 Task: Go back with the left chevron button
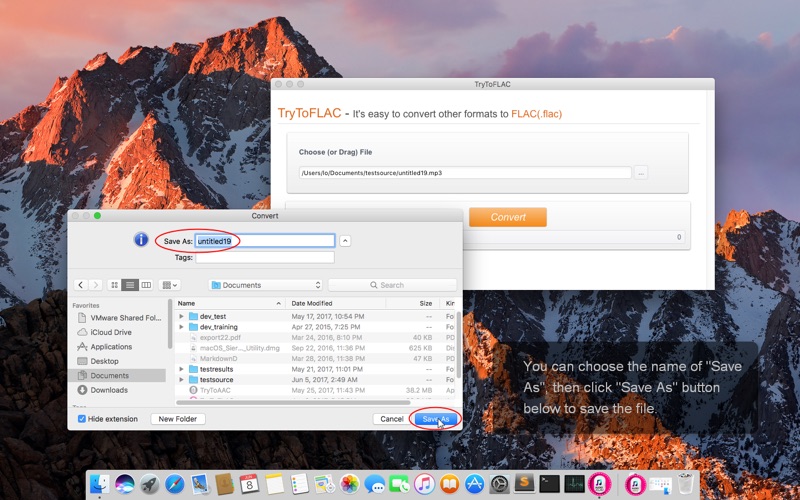81,285
